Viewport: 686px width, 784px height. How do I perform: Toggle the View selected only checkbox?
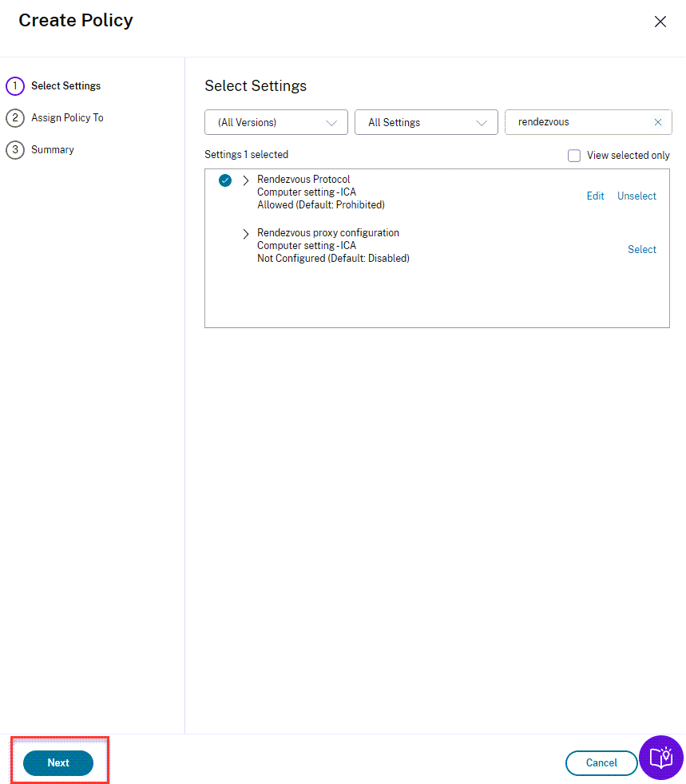573,156
